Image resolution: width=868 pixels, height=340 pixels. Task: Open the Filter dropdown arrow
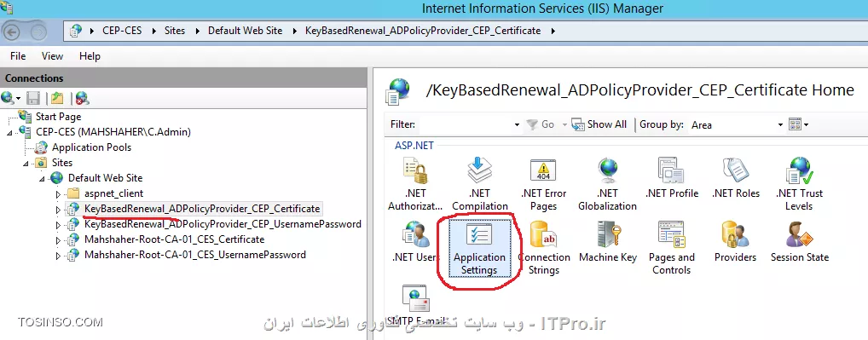pos(517,125)
